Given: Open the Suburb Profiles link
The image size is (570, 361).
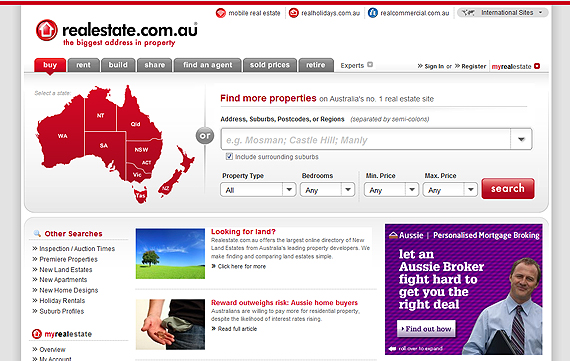Looking at the screenshot, I should click(61, 311).
